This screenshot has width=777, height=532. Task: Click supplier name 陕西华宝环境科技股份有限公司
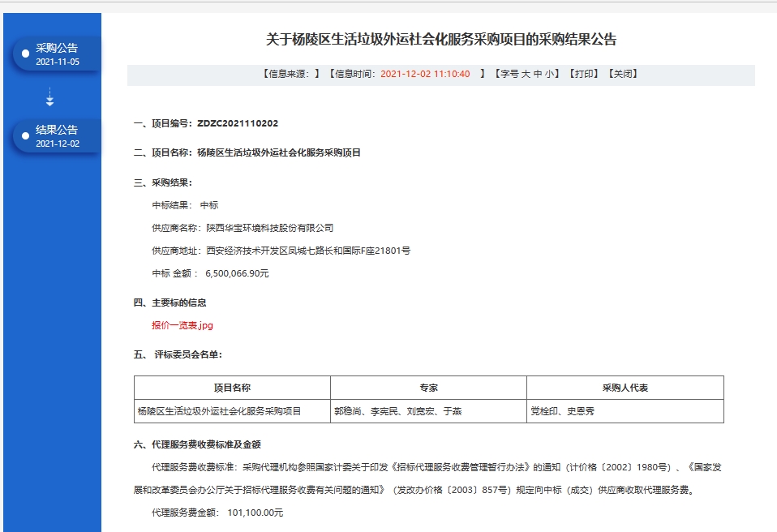[x=269, y=228]
